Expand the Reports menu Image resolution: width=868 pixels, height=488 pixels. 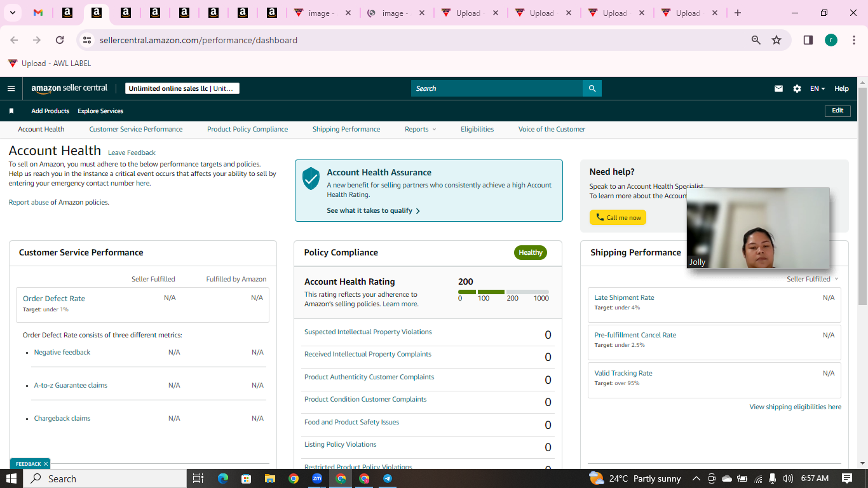421,129
